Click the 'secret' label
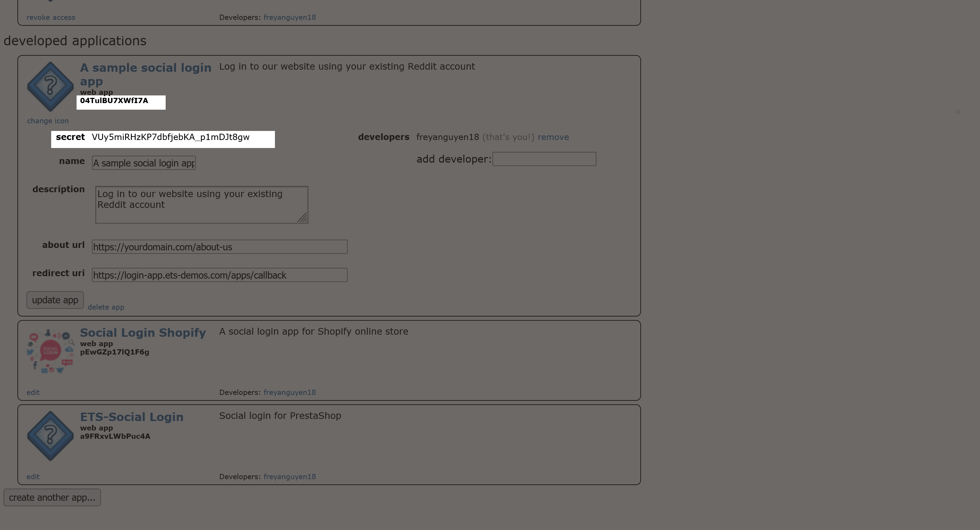This screenshot has height=530, width=980. click(x=70, y=137)
